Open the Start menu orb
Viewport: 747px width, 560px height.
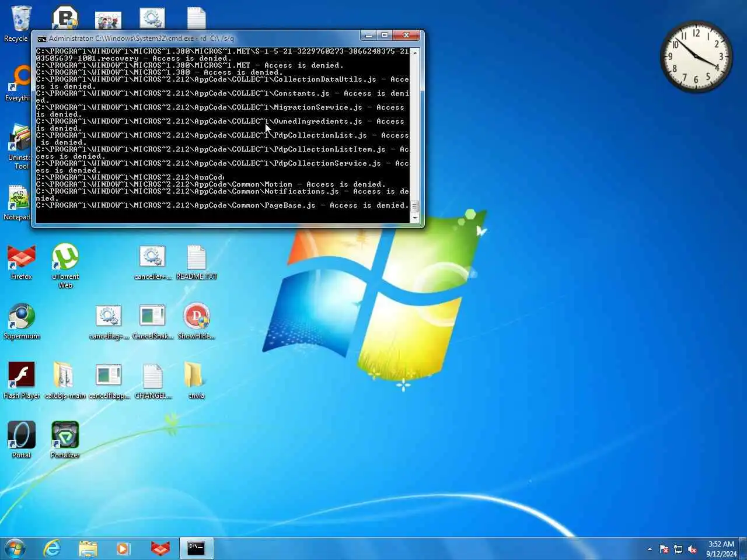[x=15, y=548]
